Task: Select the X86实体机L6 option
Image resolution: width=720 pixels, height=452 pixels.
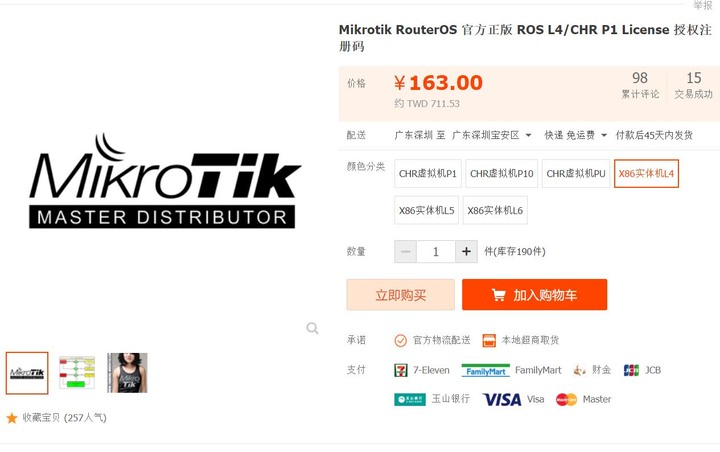Action: [495, 210]
